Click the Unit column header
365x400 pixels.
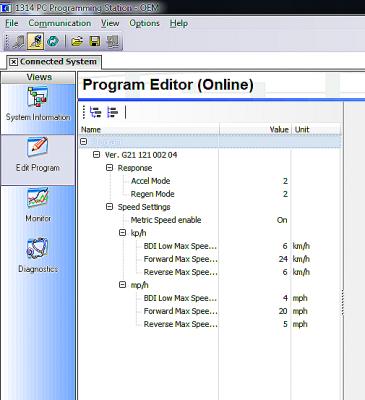[x=316, y=130]
